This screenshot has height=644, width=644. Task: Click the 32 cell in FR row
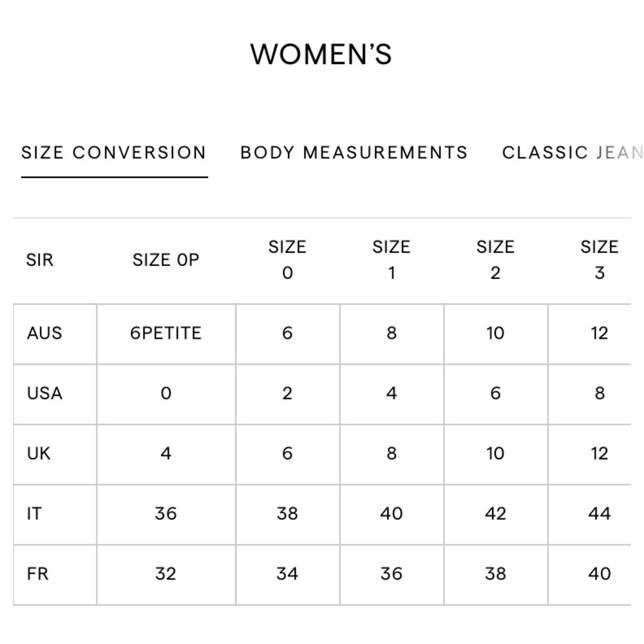166,574
